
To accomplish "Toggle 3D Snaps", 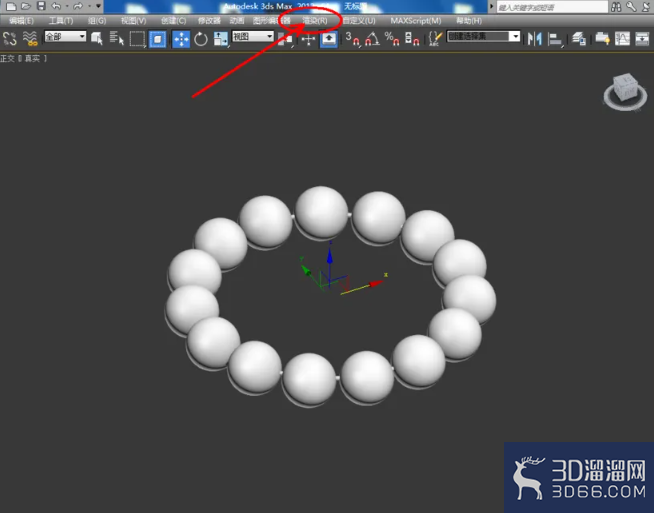I will click(352, 39).
